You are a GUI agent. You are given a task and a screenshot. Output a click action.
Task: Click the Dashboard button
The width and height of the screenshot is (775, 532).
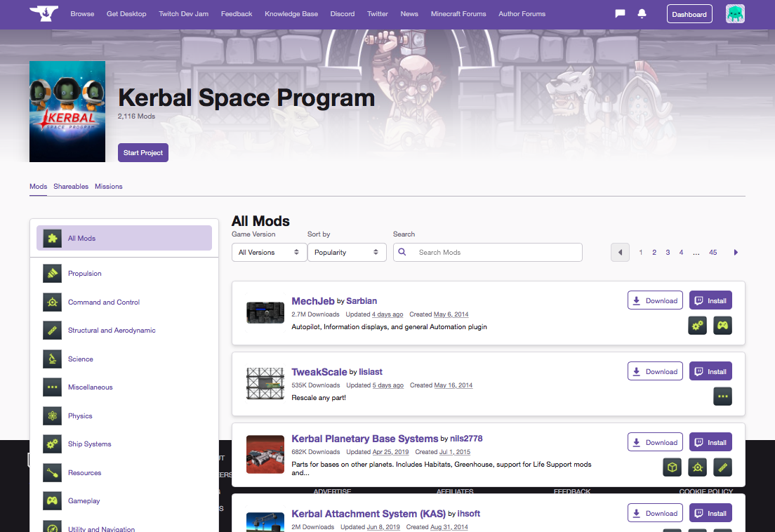tap(689, 14)
